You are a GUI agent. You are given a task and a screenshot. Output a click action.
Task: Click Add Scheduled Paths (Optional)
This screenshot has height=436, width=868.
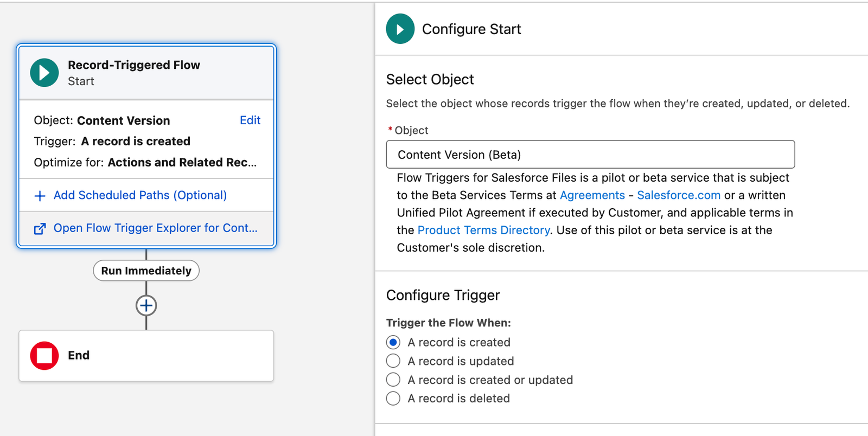pos(140,195)
